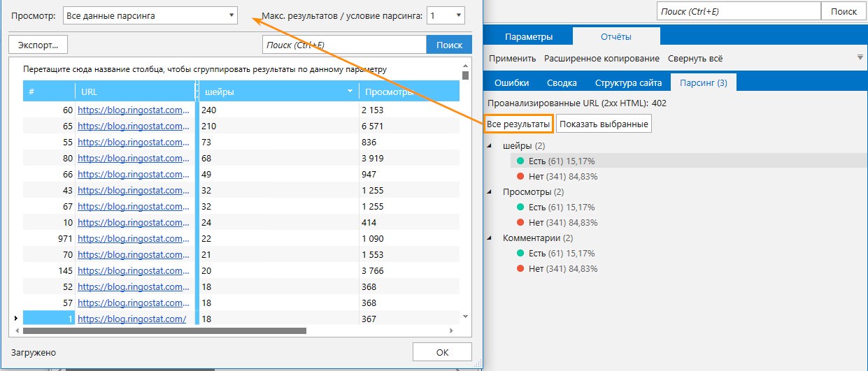Open the Просмотр dropdown list
This screenshot has height=371, width=868.
(x=232, y=15)
